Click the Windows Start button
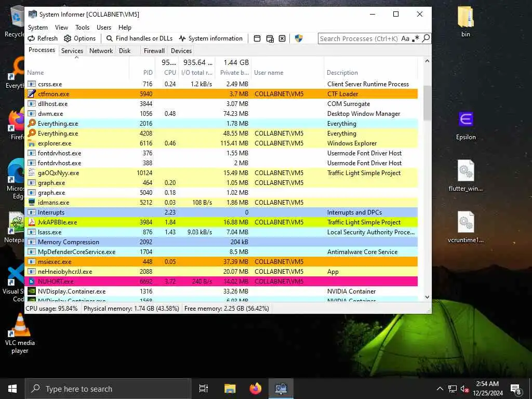The height and width of the screenshot is (399, 532). (12, 389)
